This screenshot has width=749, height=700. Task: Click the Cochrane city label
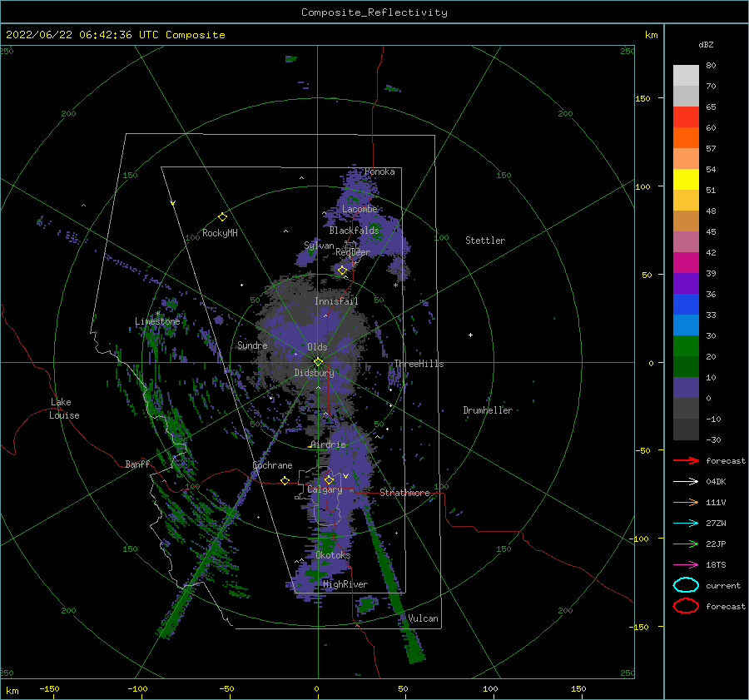pyautogui.click(x=272, y=465)
